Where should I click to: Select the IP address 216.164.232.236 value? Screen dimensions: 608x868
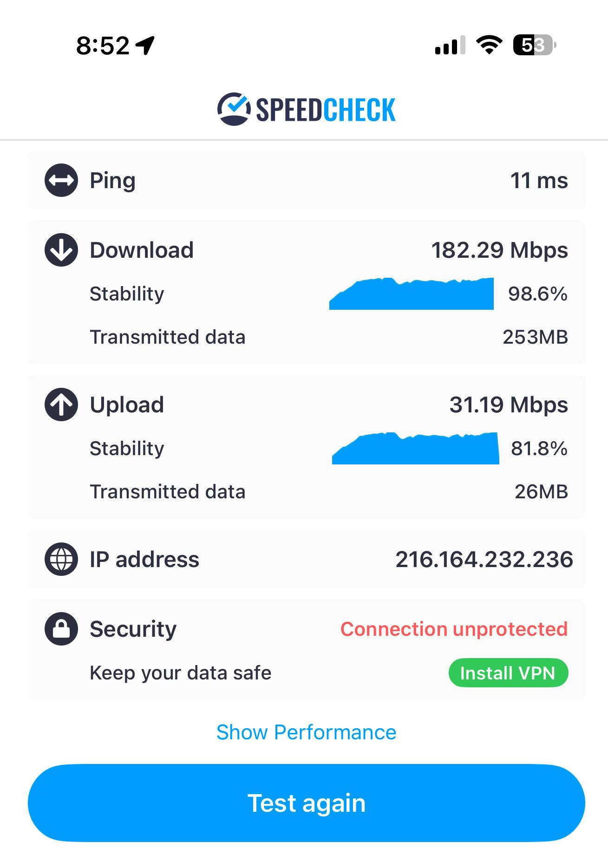(x=484, y=559)
